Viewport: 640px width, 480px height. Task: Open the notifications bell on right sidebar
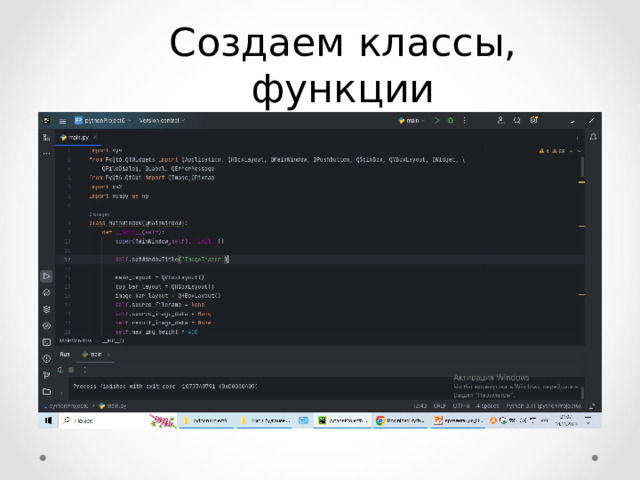tap(593, 137)
